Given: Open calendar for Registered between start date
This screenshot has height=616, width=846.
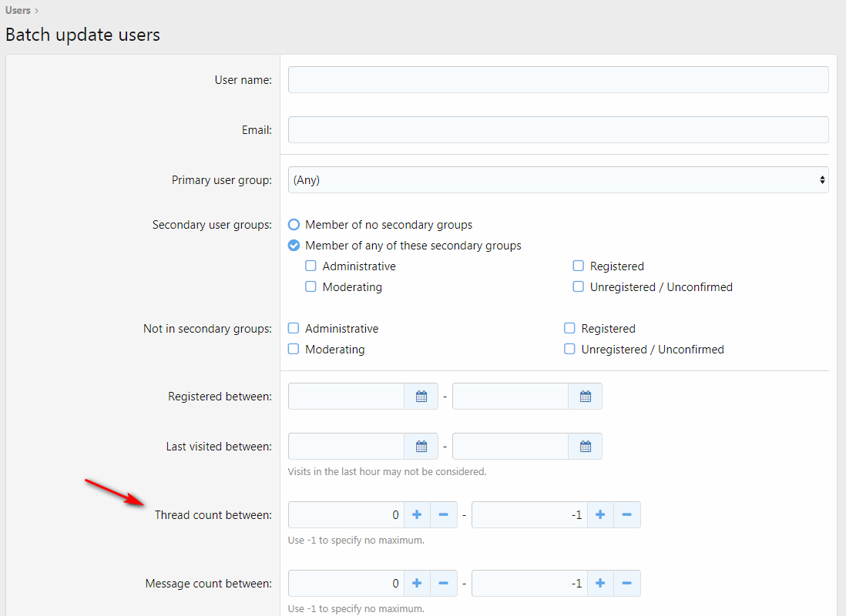Looking at the screenshot, I should coord(421,397).
